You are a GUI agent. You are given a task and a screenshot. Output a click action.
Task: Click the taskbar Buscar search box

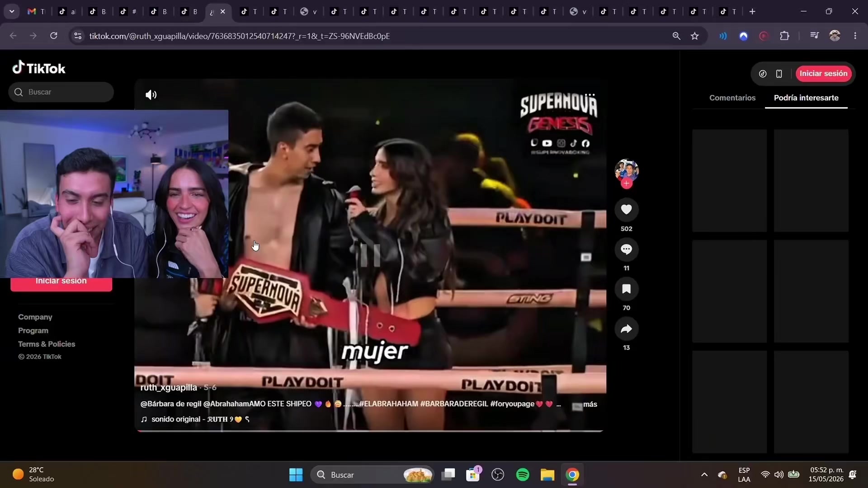click(x=373, y=475)
